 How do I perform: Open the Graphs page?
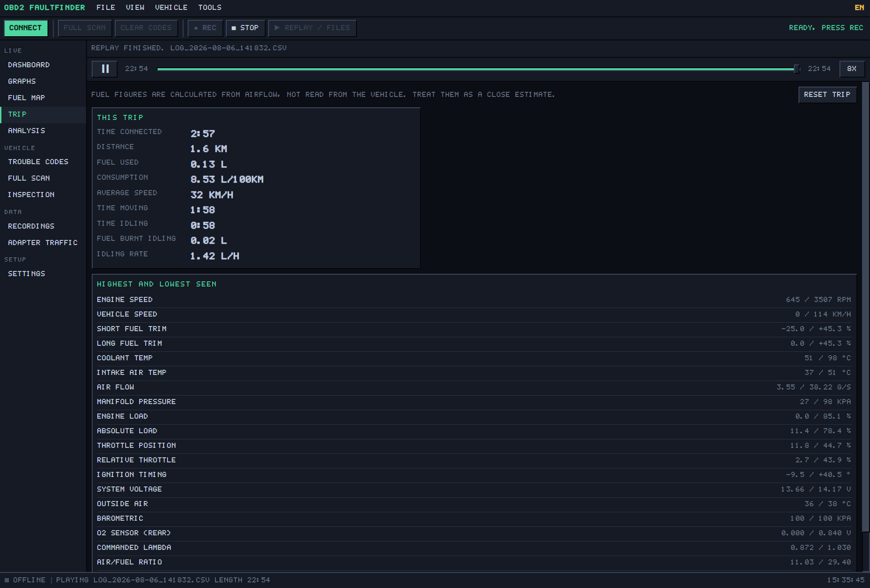[43, 81]
